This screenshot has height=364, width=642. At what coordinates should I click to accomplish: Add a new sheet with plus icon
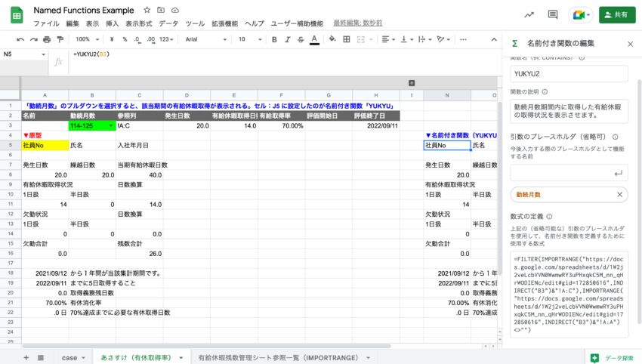point(26,357)
